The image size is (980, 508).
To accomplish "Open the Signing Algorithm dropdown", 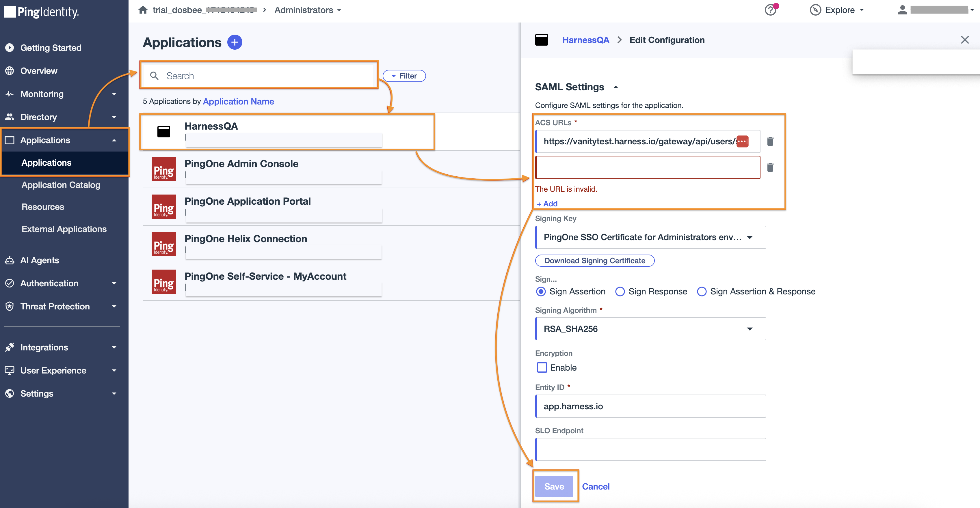I will [650, 329].
